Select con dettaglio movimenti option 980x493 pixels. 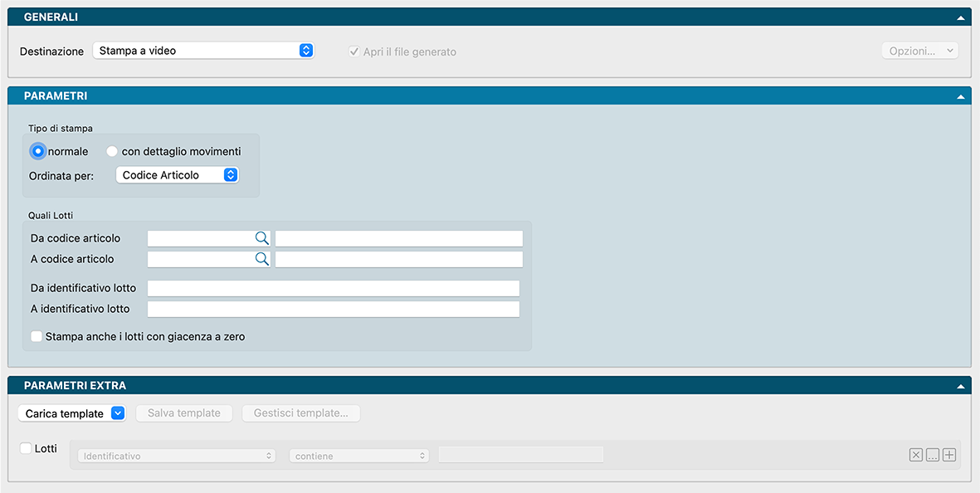click(x=112, y=151)
